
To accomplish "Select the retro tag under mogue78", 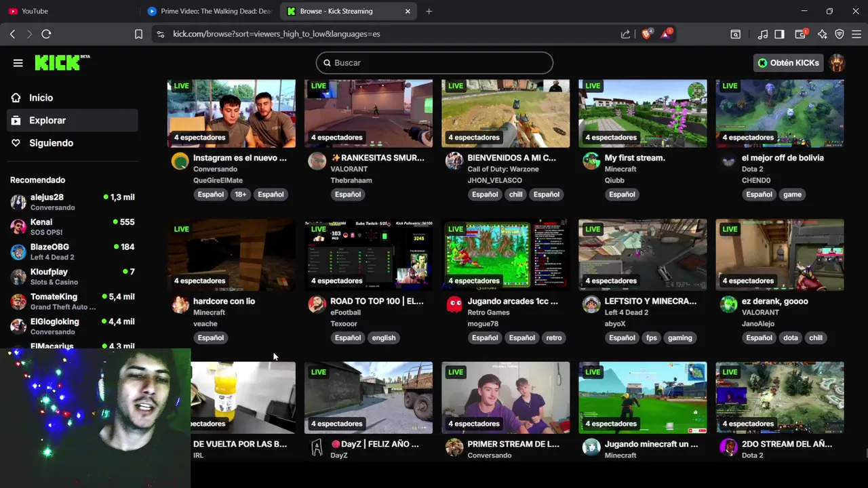I will coord(554,338).
